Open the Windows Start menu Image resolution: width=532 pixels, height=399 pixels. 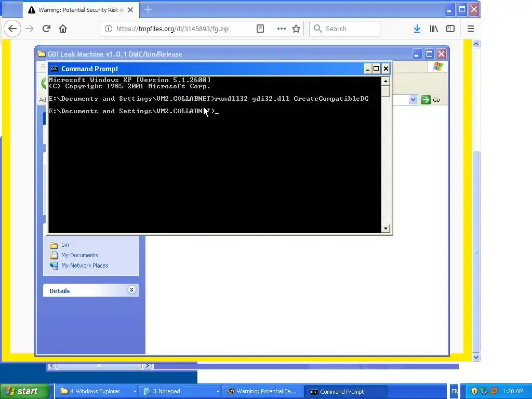(x=25, y=391)
